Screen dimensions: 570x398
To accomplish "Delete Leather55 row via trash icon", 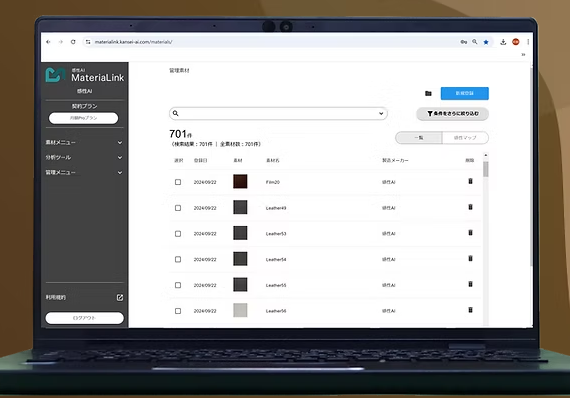I will pyautogui.click(x=470, y=284).
